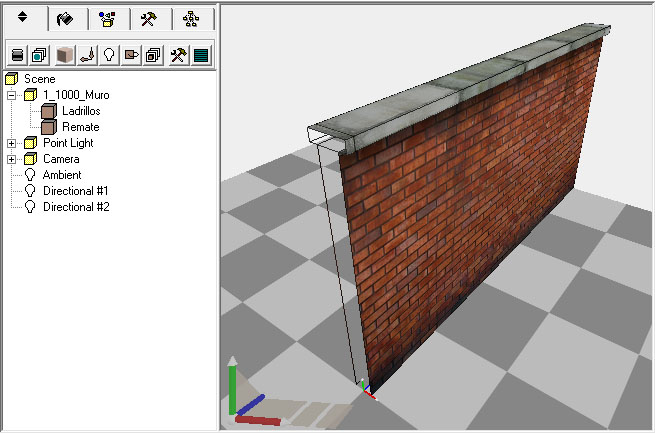Click the teal striped panel toolbar icon
Viewport: 655px width, 433px height.
(x=201, y=55)
